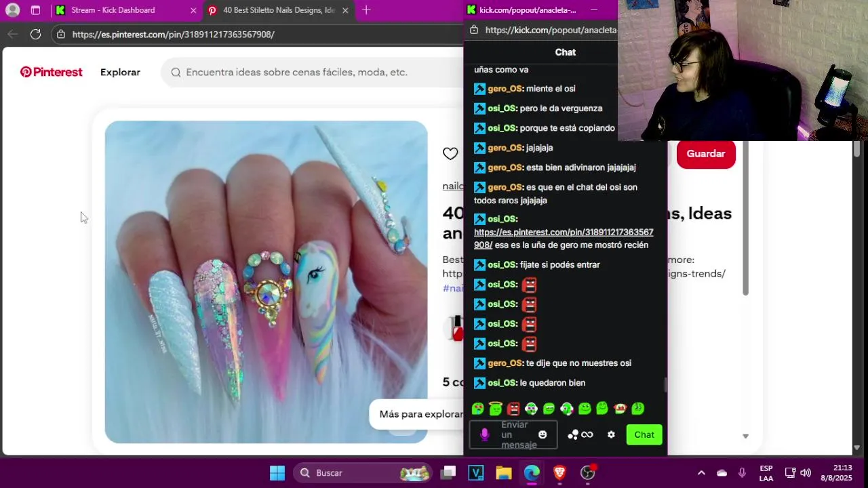Image resolution: width=868 pixels, height=488 pixels.
Task: Click the Guardar button
Action: point(705,154)
